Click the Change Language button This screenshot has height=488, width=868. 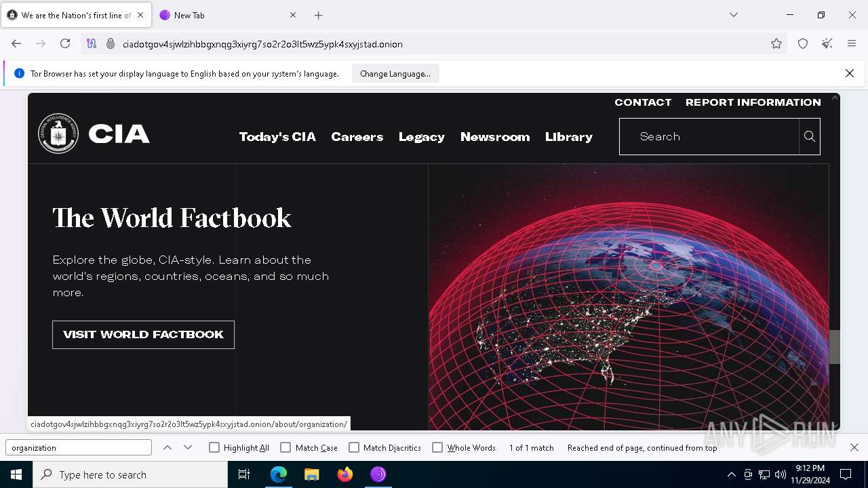(x=395, y=73)
